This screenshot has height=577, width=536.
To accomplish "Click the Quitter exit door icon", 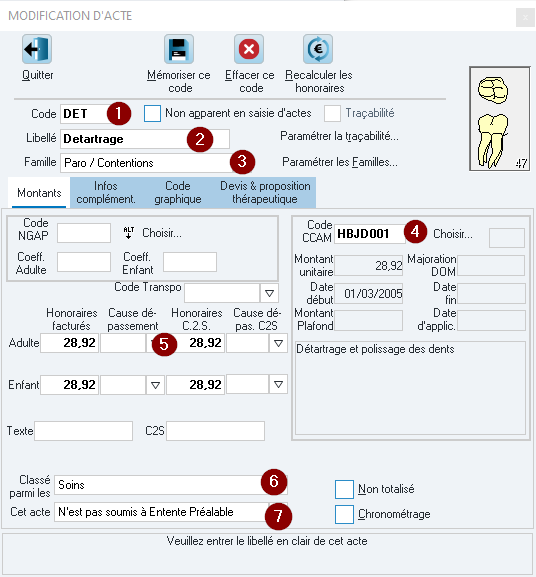I will click(x=37, y=49).
